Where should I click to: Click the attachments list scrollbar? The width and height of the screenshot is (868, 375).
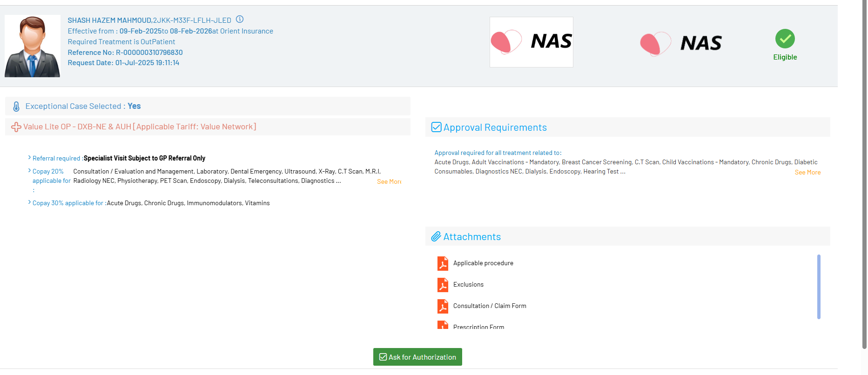[819, 287]
